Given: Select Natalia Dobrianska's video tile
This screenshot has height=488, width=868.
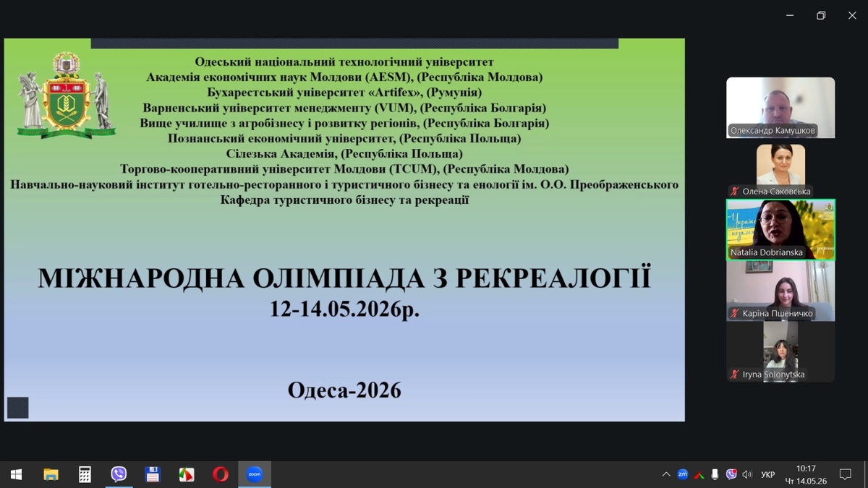Looking at the screenshot, I should (x=780, y=230).
